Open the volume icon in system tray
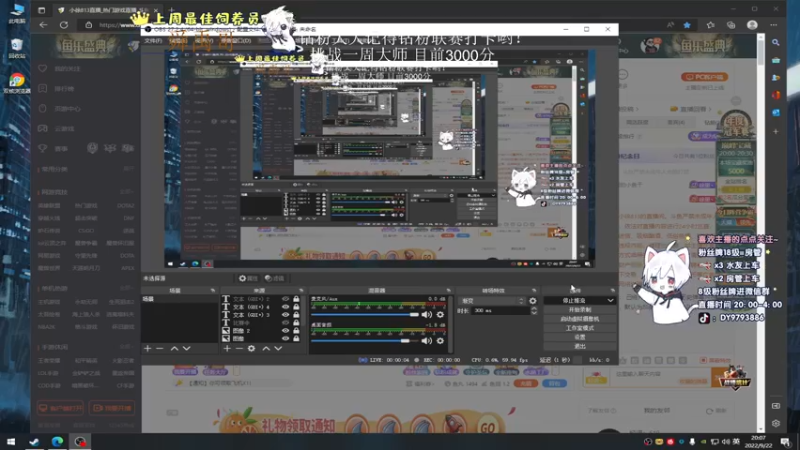The height and width of the screenshot is (450, 800). pos(726,441)
